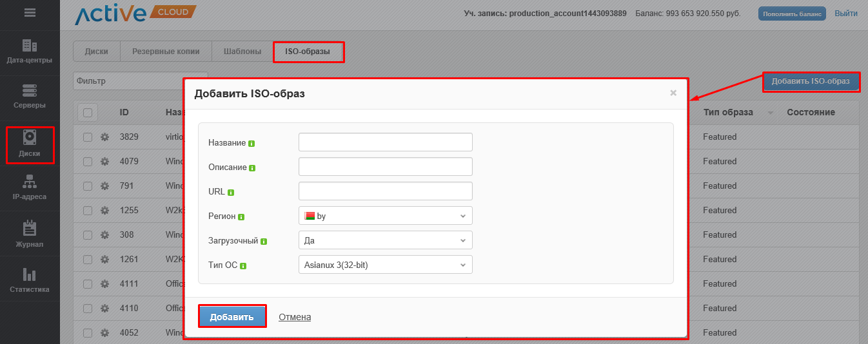Open Статистика sidebar section
Screen dimensions: 868x344
(30, 281)
